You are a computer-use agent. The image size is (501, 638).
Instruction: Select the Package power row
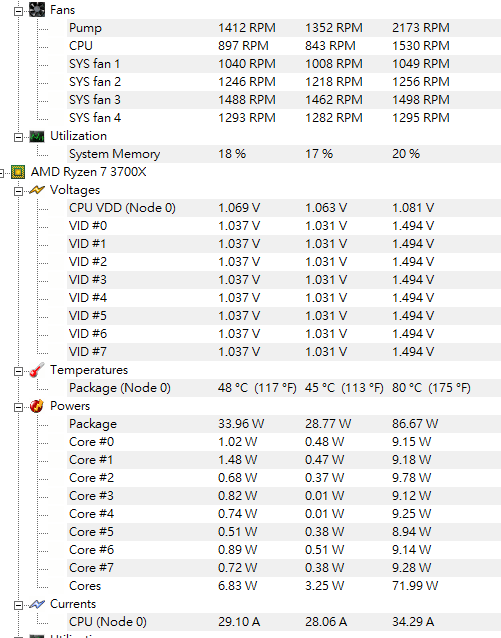coord(284,424)
